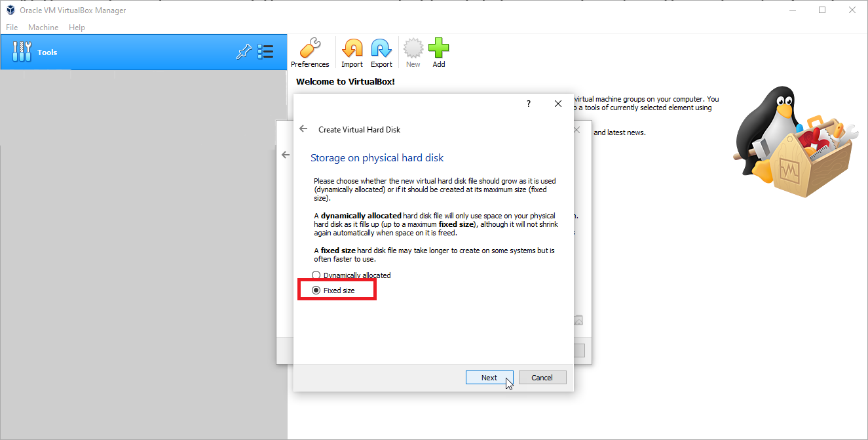This screenshot has width=868, height=440.
Task: Click the "Storage on physical hard disk" heading
Action: (x=377, y=157)
